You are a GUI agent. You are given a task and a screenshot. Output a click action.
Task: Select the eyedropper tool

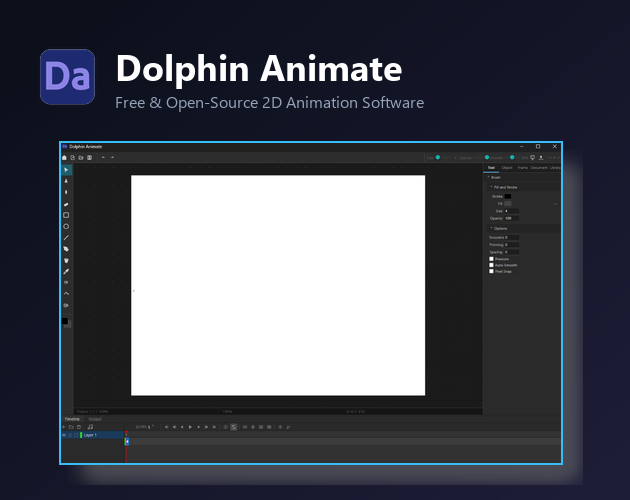point(66,272)
